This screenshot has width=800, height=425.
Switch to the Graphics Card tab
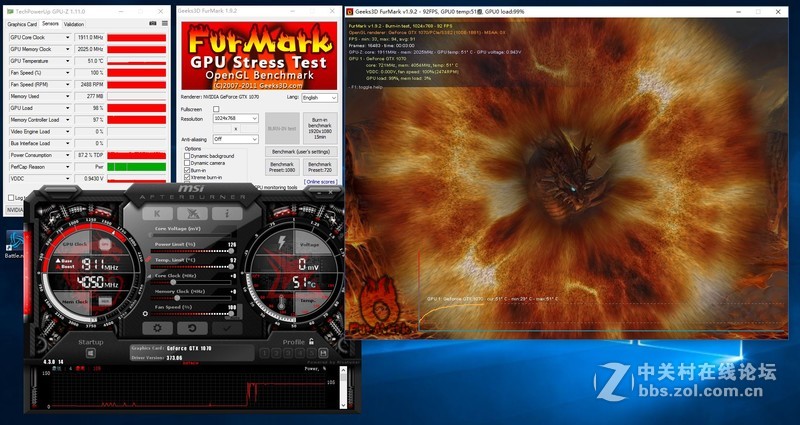click(23, 23)
